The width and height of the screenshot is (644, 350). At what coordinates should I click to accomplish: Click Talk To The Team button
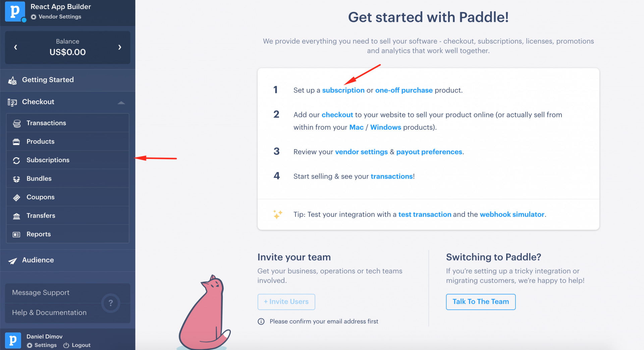[x=481, y=302]
